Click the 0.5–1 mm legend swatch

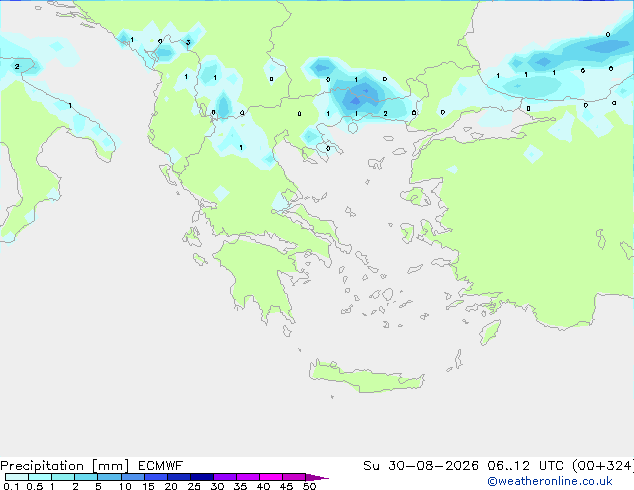point(40,477)
